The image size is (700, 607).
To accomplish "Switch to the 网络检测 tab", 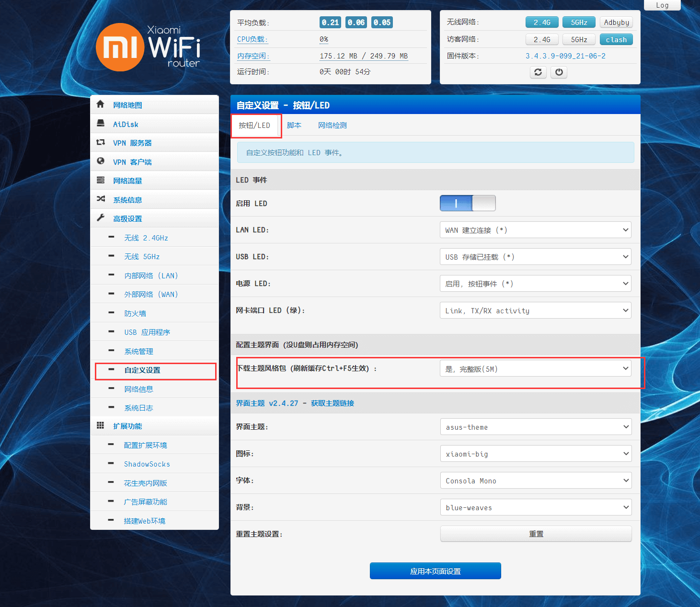I will 332,126.
